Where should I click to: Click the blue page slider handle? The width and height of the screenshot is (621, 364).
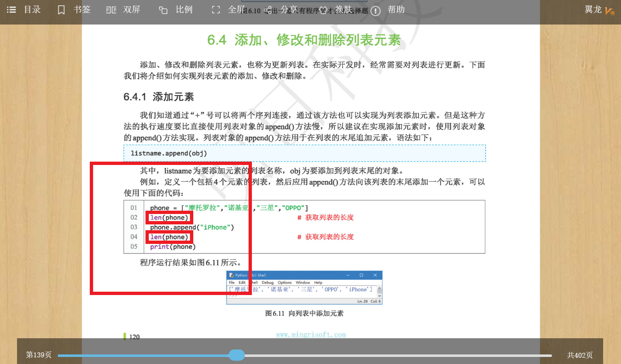[237, 355]
